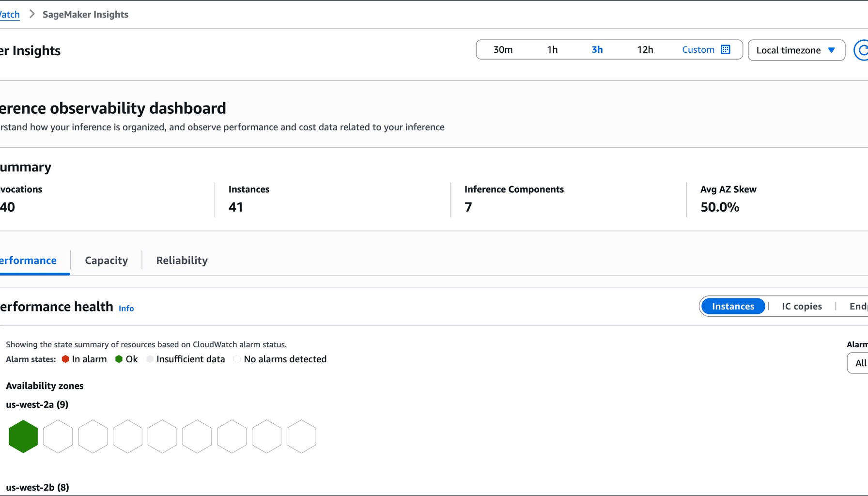Click the grey Insufficient data legend icon

(x=150, y=359)
